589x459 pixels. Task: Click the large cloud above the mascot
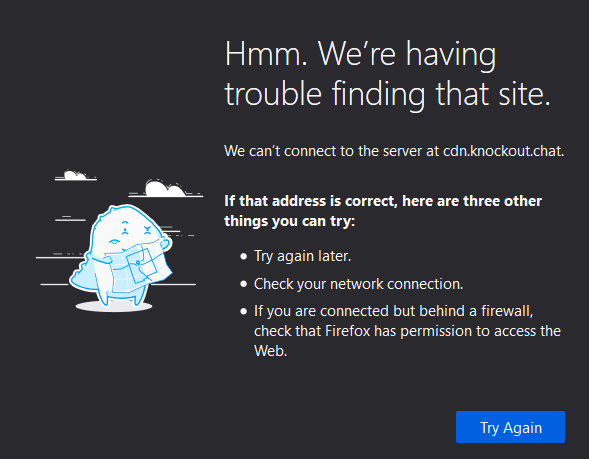tap(165, 188)
